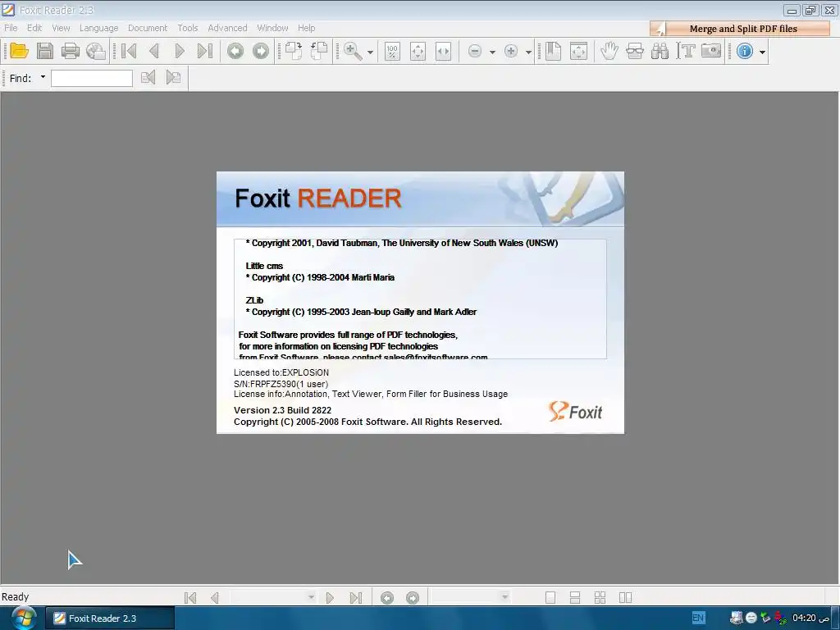Select Facing pages layout icon
Viewport: 840px width, 630px height.
tap(625, 597)
